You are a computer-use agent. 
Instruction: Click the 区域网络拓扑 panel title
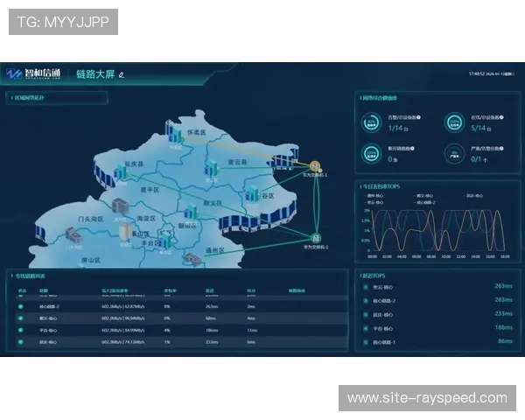30,98
